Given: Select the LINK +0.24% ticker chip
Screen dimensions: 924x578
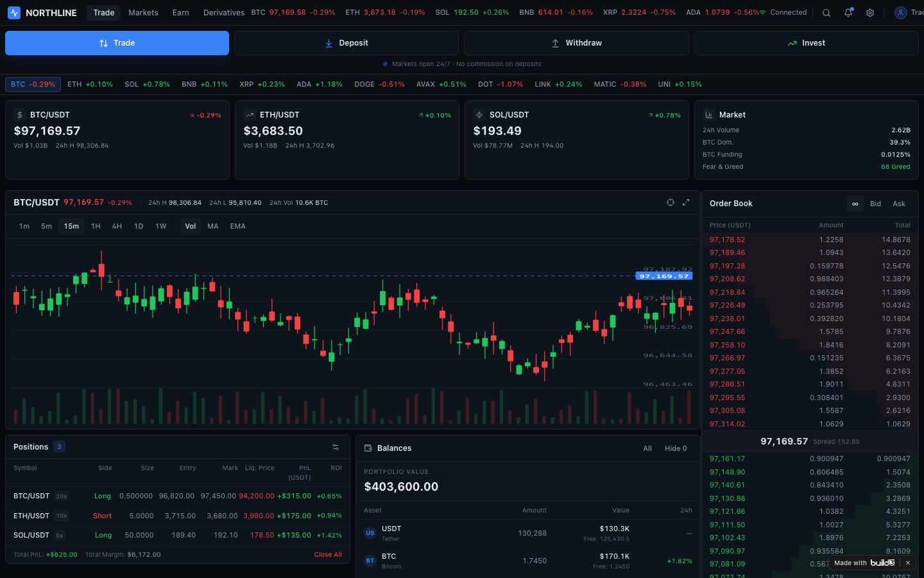Looking at the screenshot, I should point(559,84).
